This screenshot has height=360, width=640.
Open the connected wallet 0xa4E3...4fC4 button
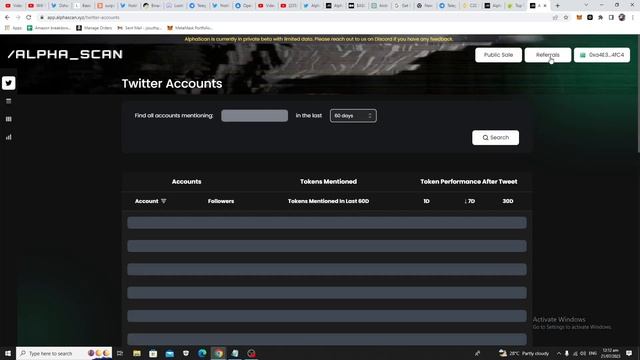(602, 55)
